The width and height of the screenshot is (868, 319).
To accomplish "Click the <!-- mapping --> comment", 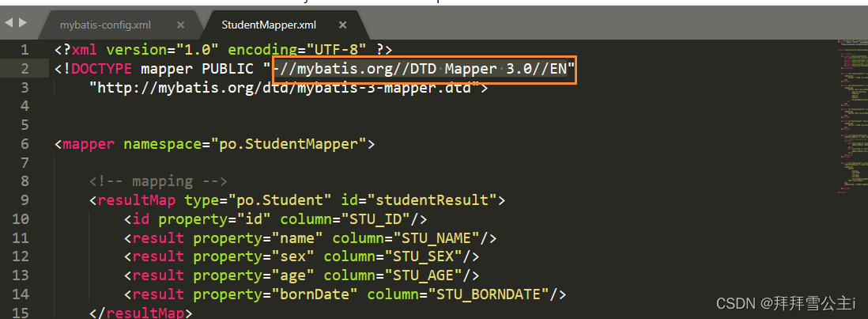I will 158,181.
